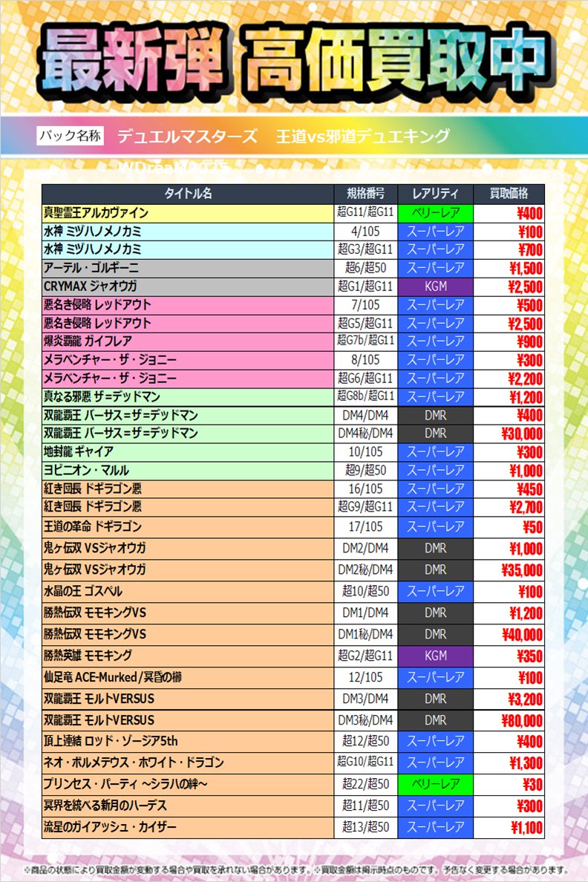Screen dimensions: 588x882
Task: Click the '超G5/超G11' number cell
Action: [366, 324]
